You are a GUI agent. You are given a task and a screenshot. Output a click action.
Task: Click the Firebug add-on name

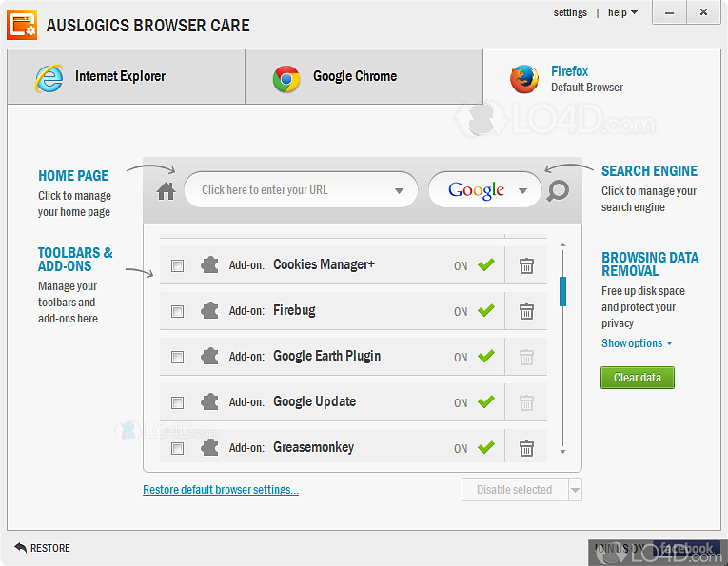(x=294, y=310)
